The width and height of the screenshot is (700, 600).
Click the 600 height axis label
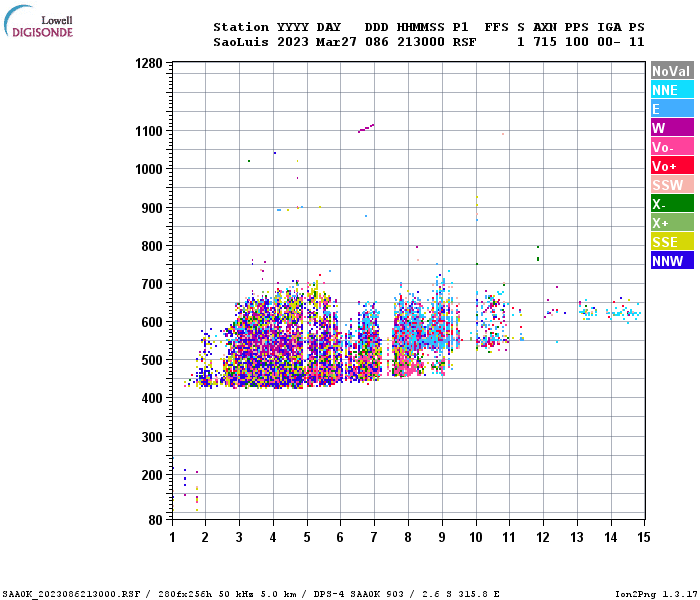152,322
